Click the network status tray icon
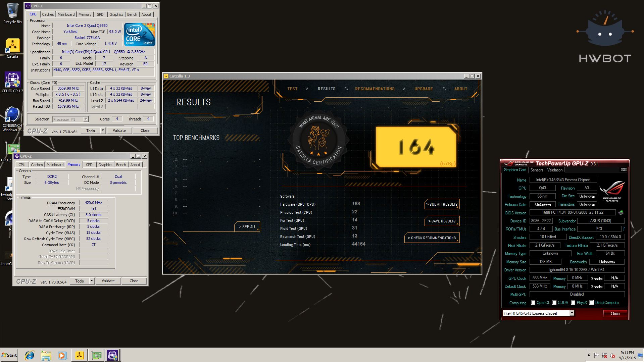 (604, 355)
